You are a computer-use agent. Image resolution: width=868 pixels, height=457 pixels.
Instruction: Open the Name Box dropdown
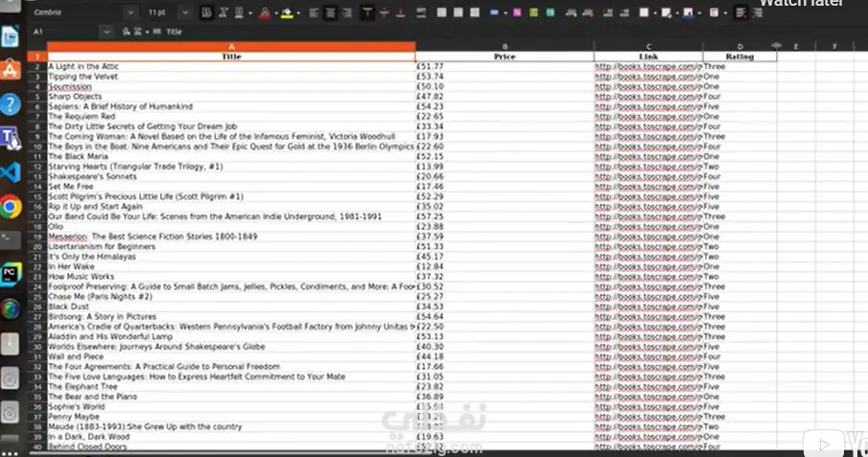(x=106, y=32)
